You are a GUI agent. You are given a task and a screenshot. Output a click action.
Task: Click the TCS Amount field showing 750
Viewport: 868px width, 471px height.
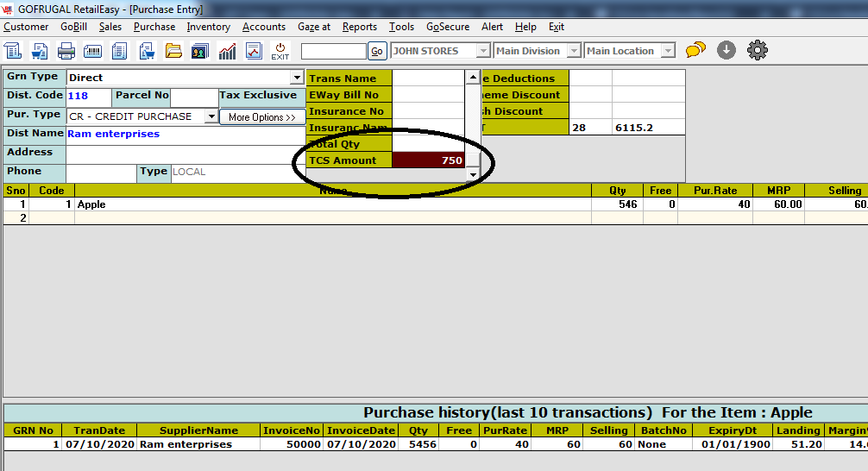click(428, 160)
